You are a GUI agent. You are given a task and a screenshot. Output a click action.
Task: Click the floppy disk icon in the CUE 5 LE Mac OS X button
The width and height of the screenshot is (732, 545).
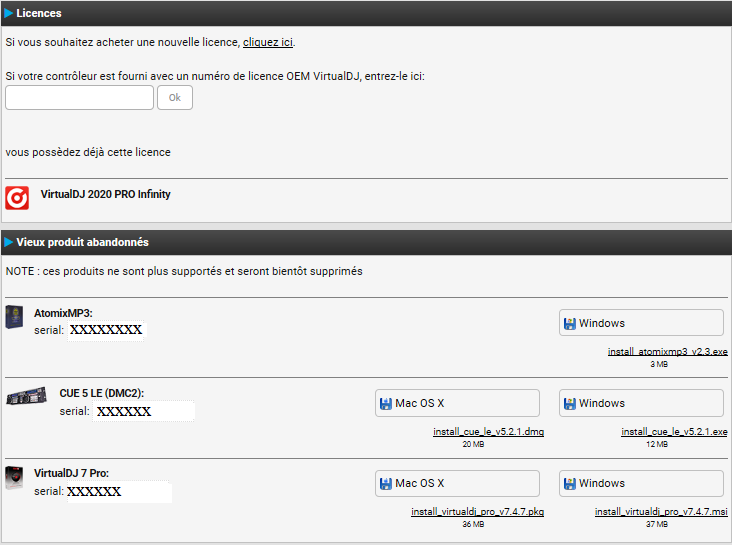(386, 403)
